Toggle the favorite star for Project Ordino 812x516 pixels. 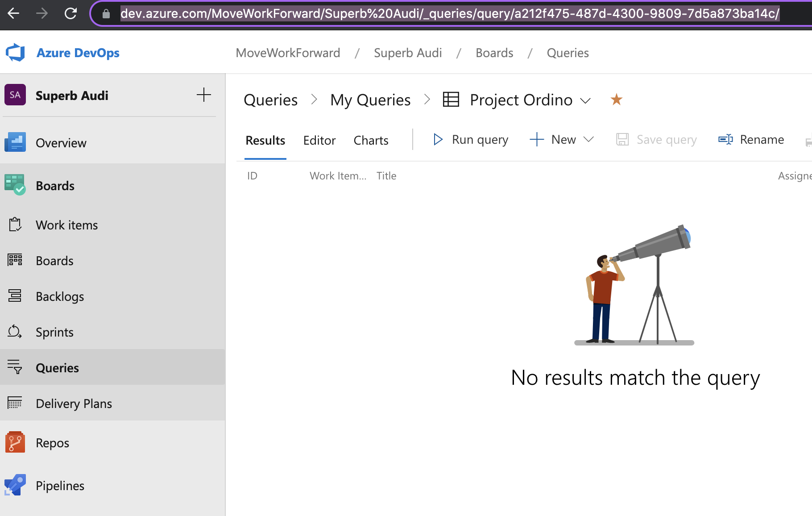coord(616,100)
